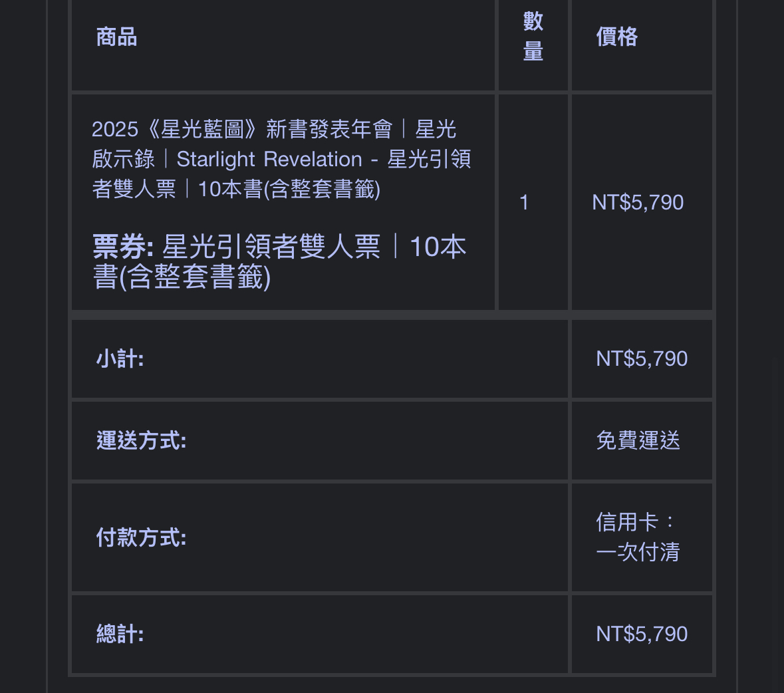Image resolution: width=784 pixels, height=693 pixels.
Task: Click the 免費運送 shipping value
Action: tap(638, 440)
